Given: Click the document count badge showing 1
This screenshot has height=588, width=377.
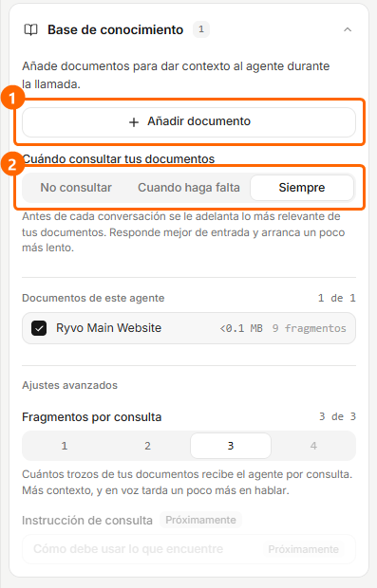Looking at the screenshot, I should click(x=201, y=29).
